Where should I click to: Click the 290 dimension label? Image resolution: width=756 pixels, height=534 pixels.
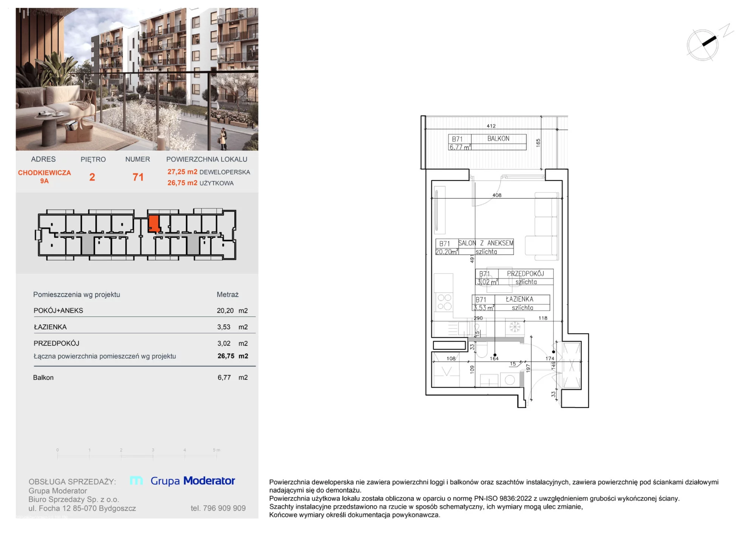tap(478, 318)
